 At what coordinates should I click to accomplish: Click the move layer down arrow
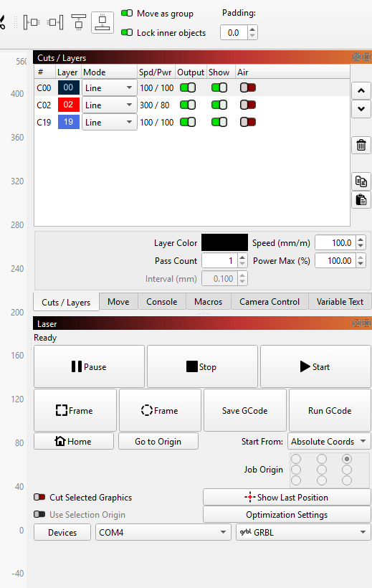361,109
